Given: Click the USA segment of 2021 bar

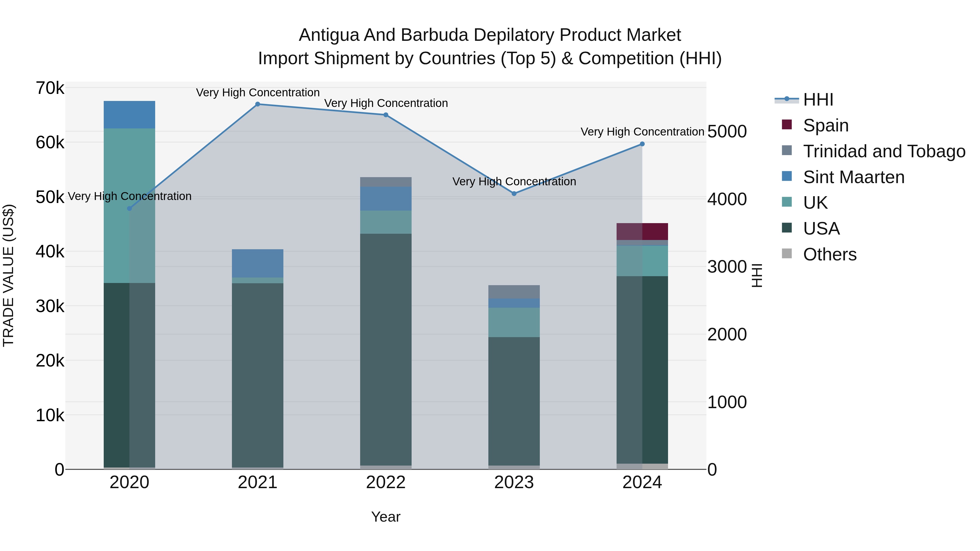Looking at the screenshot, I should (x=258, y=375).
